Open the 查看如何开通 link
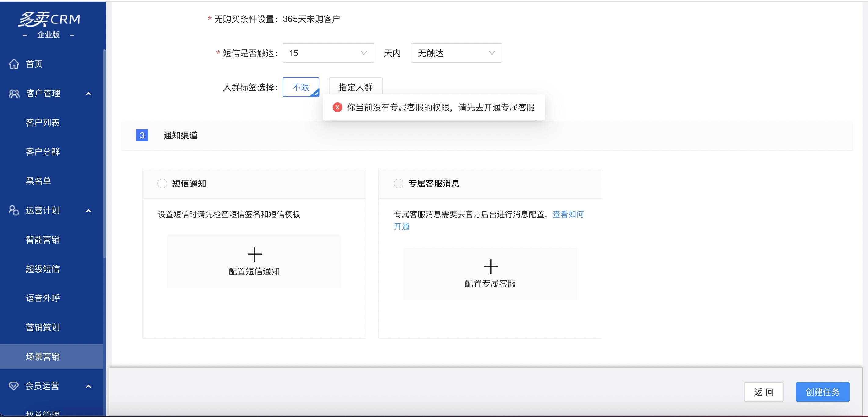 click(x=568, y=214)
